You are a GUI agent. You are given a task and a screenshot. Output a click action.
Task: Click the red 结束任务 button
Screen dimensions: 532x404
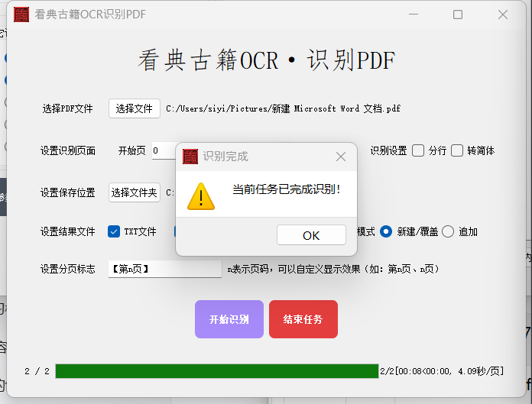pos(303,319)
